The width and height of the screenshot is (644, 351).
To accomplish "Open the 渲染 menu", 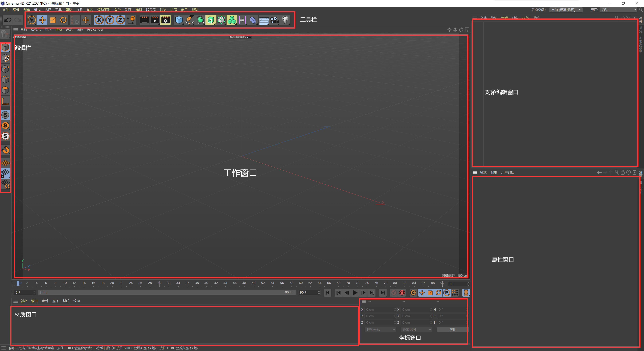I will (163, 10).
